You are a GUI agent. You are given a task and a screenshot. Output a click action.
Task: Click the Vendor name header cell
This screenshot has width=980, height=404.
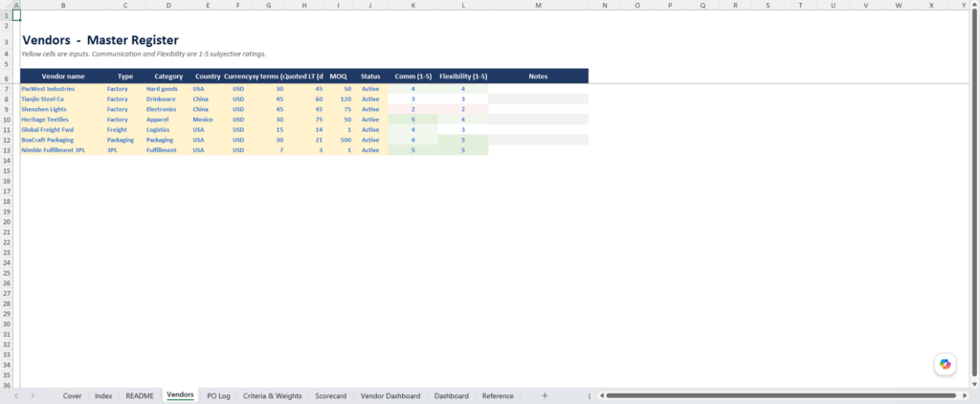pyautogui.click(x=63, y=77)
